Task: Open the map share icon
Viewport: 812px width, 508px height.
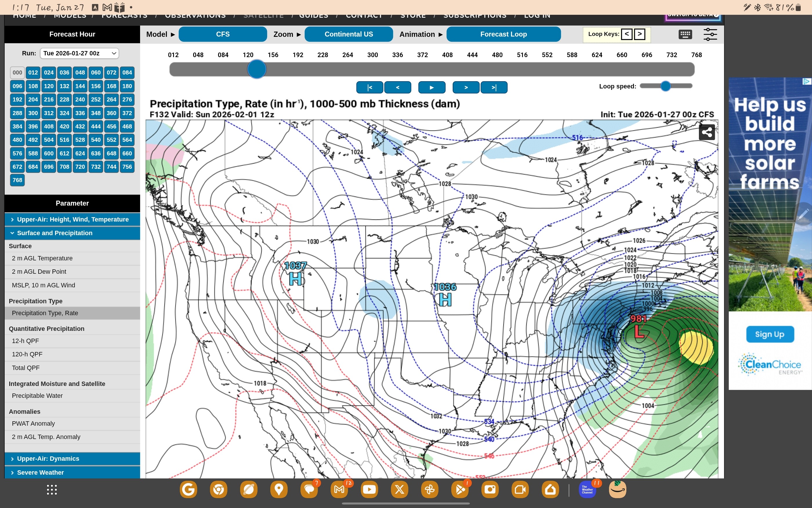Action: pos(706,132)
